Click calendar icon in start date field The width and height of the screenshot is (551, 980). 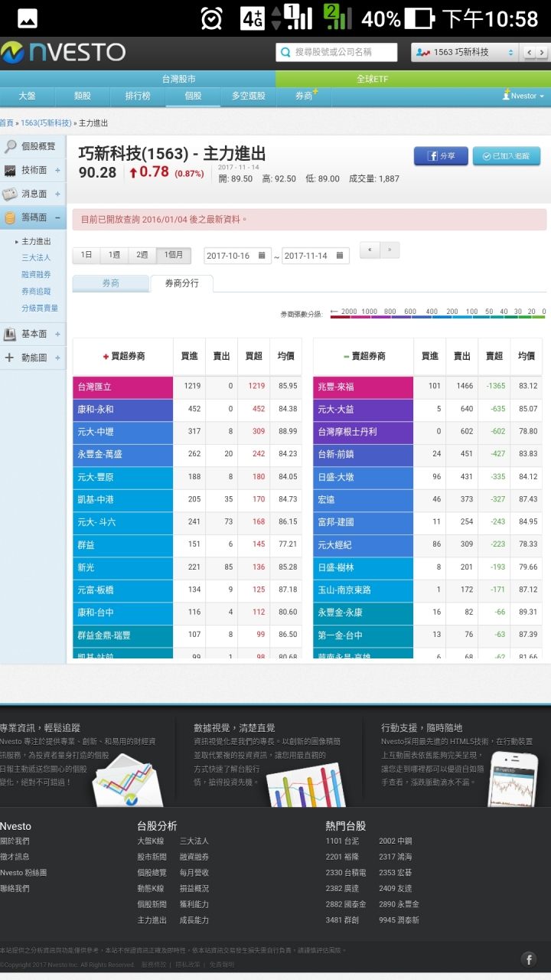262,256
